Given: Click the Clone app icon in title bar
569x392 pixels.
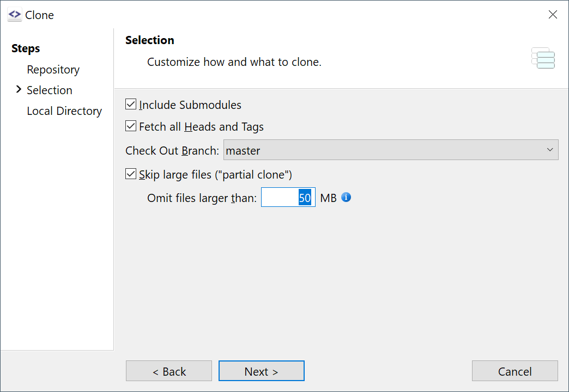Looking at the screenshot, I should pyautogui.click(x=15, y=15).
